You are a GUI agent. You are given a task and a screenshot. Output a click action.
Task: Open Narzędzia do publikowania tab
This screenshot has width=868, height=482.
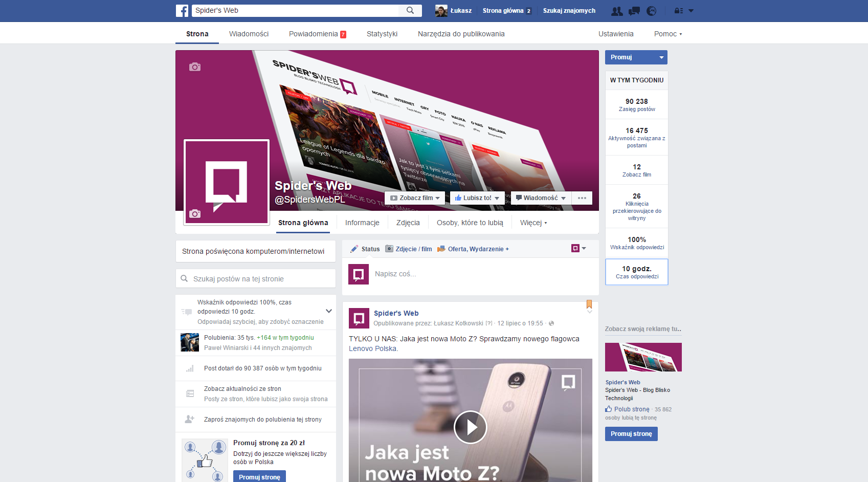[x=461, y=34]
